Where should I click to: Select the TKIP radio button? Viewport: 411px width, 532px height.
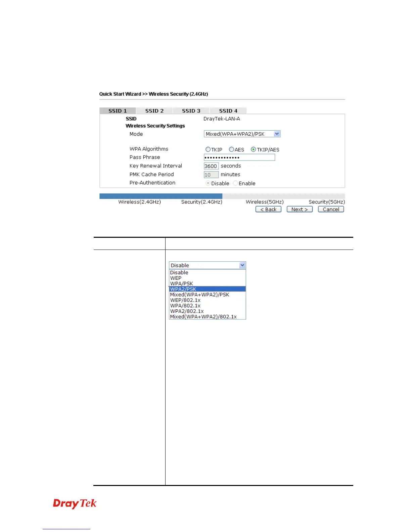click(208, 149)
